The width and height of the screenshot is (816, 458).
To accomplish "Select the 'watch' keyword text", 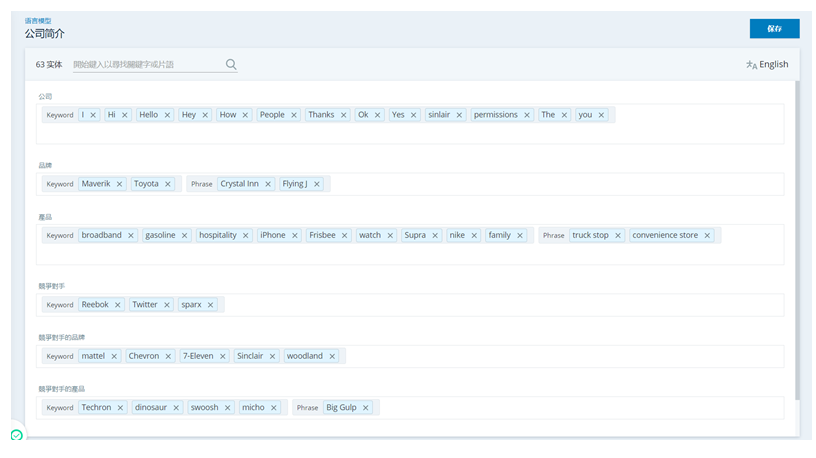I will point(370,235).
